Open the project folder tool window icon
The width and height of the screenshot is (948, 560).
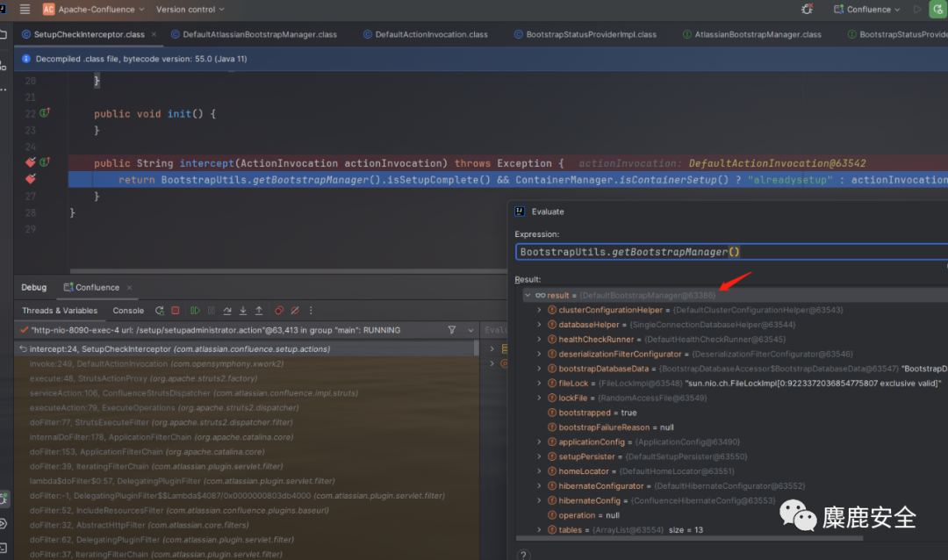click(3, 34)
